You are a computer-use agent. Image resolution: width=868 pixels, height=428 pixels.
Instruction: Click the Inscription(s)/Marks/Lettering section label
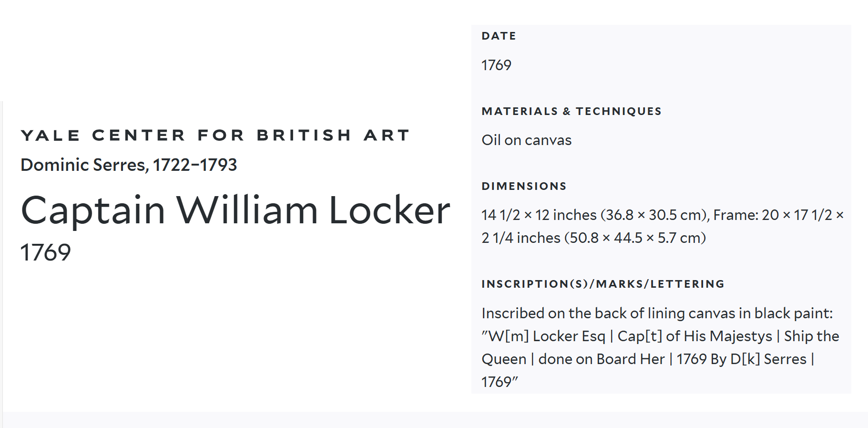point(603,284)
